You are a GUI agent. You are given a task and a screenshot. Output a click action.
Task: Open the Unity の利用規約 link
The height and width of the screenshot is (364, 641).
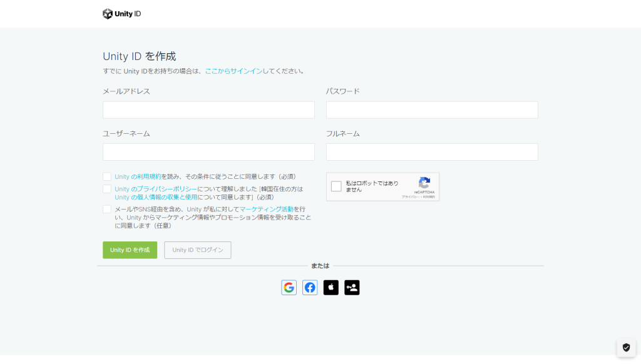(x=138, y=176)
